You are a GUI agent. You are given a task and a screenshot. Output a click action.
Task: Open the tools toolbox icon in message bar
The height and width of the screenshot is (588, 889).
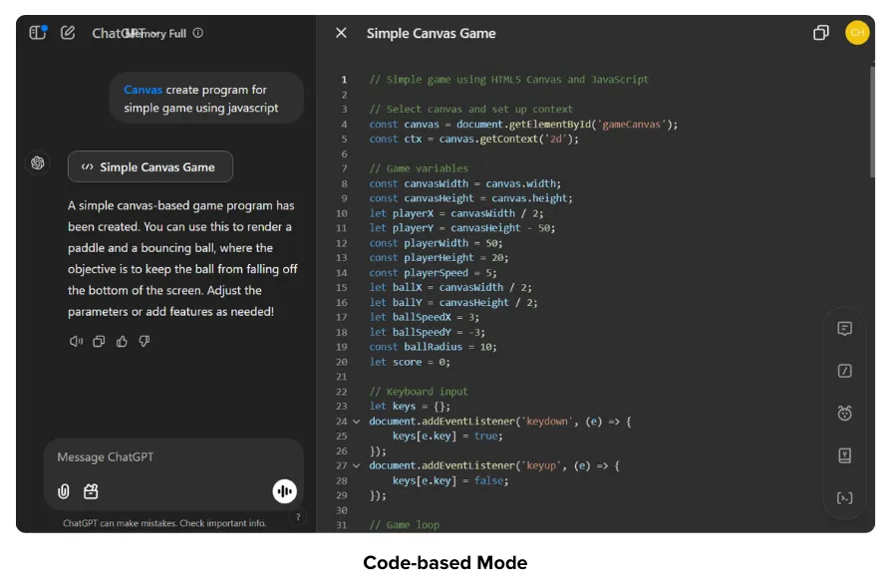pyautogui.click(x=91, y=491)
